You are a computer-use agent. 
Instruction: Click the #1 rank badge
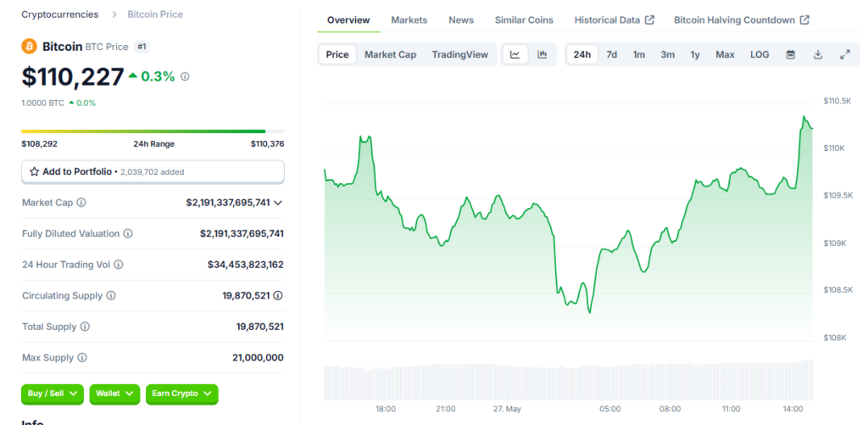142,48
